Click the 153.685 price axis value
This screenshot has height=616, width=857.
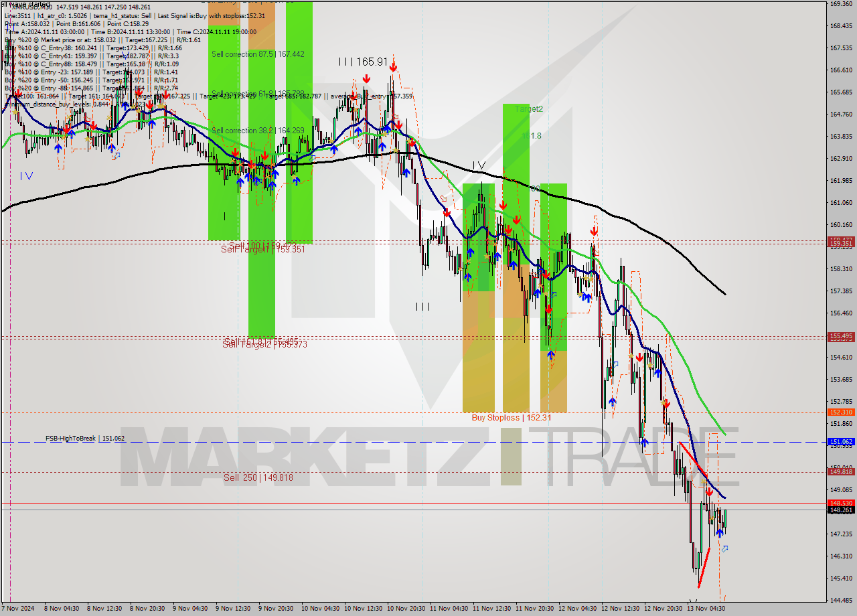coord(841,380)
